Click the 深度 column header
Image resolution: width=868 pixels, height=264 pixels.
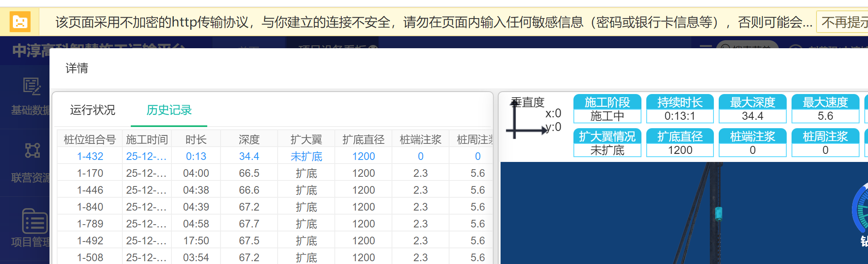[249, 139]
